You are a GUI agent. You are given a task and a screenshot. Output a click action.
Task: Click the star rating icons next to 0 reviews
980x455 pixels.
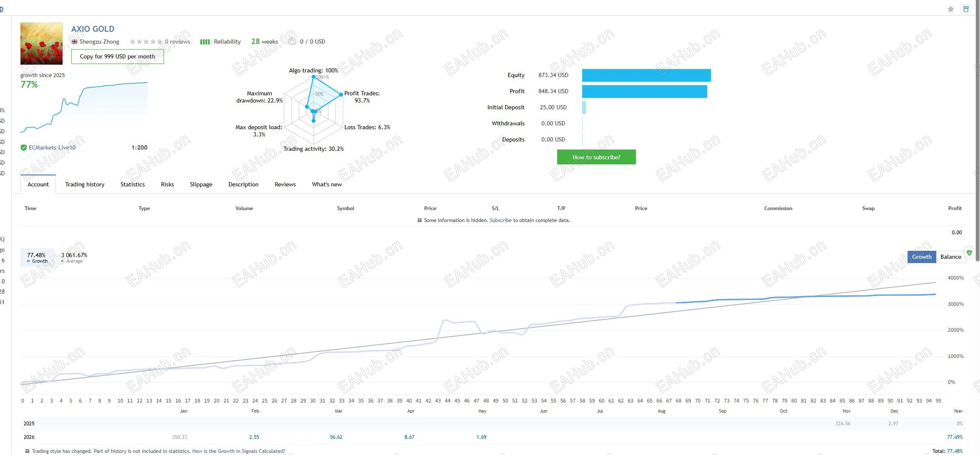[146, 42]
